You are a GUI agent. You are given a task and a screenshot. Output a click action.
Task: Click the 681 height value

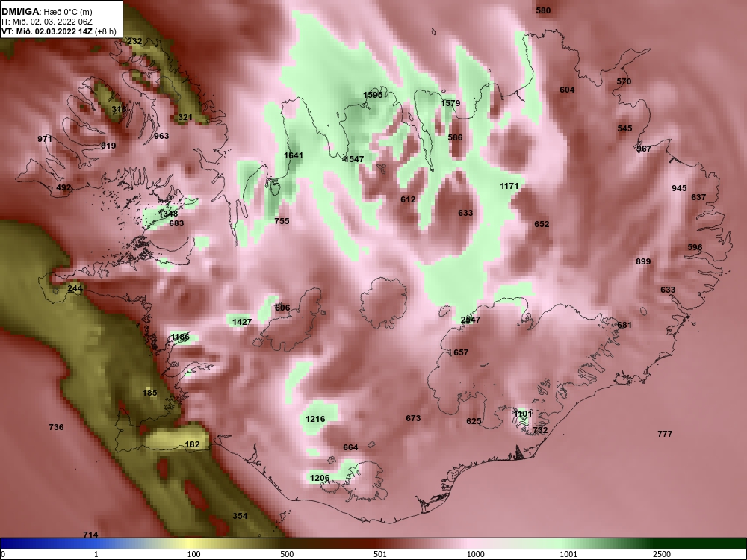(624, 326)
